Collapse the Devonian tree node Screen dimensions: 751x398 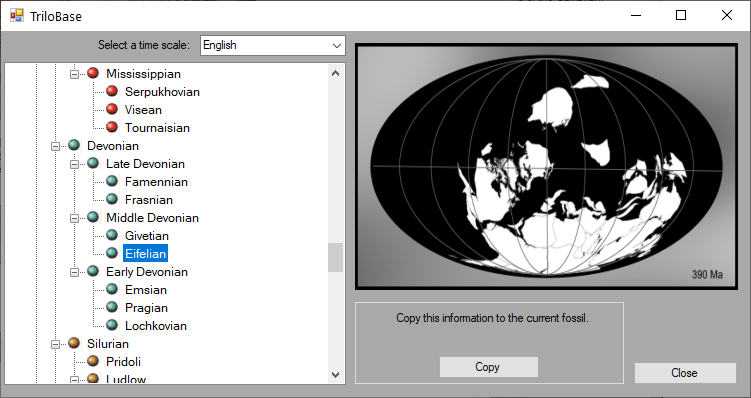tap(55, 146)
